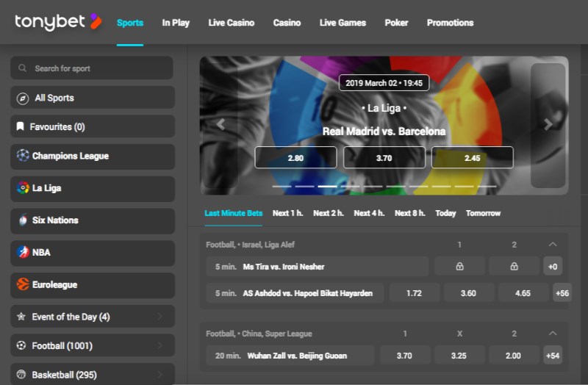Click the search magnifier icon
Screen dimensions: 588x385
point(23,68)
